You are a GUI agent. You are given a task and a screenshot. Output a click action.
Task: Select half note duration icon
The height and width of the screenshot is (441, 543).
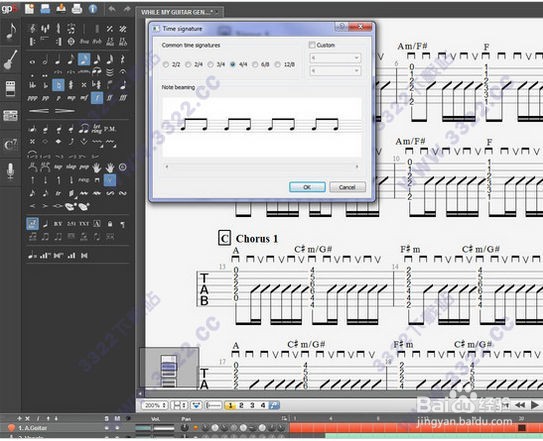(x=45, y=61)
